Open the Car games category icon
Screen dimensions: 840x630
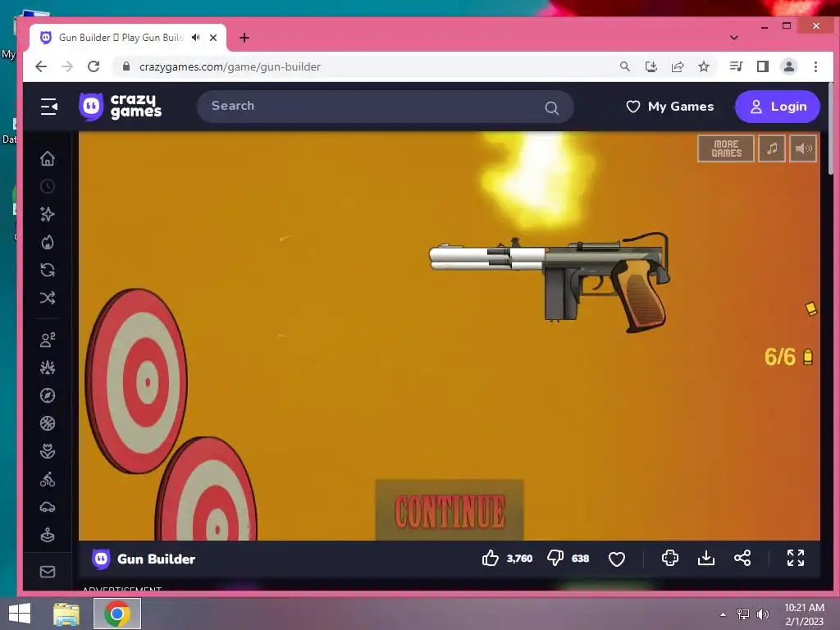(x=48, y=507)
